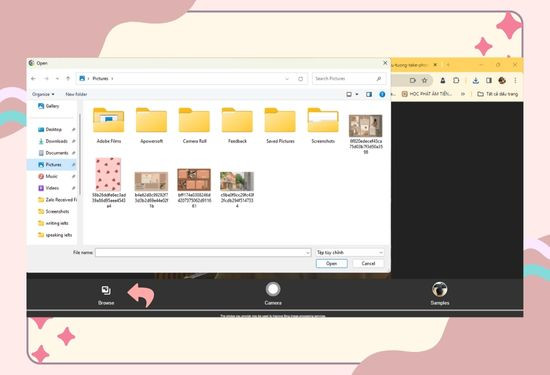
Task: Open the Organize menu
Action: coord(43,94)
